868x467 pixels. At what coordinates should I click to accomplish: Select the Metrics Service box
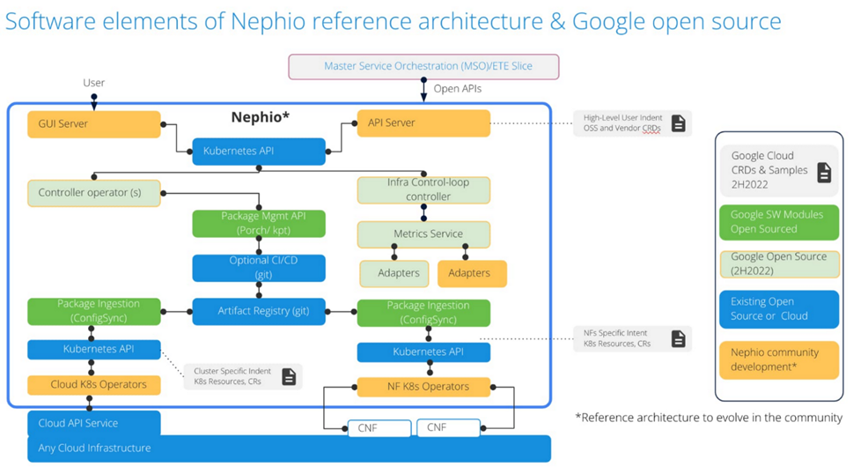[423, 234]
